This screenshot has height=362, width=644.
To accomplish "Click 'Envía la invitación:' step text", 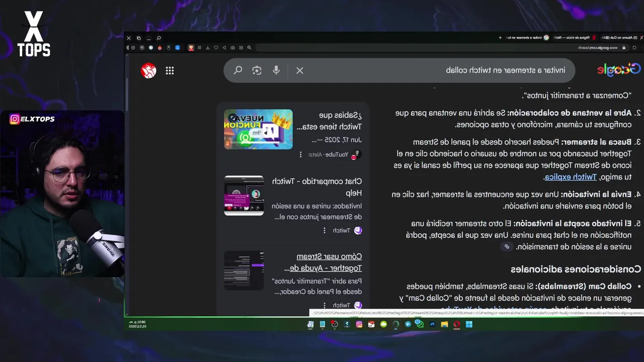I will (595, 194).
